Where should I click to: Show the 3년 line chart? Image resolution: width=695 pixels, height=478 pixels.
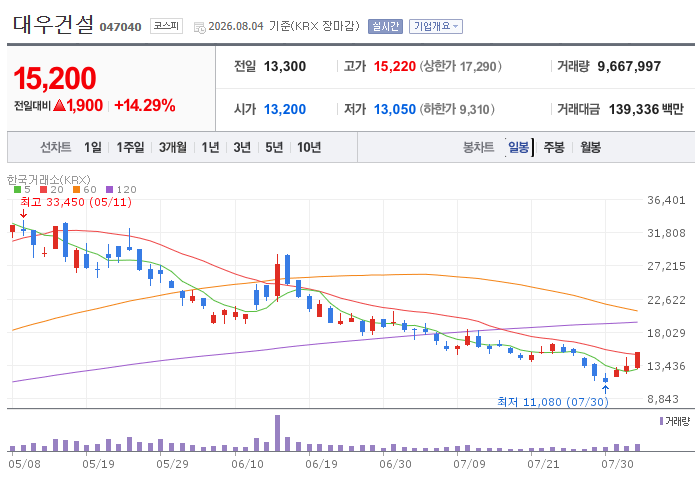[242, 147]
